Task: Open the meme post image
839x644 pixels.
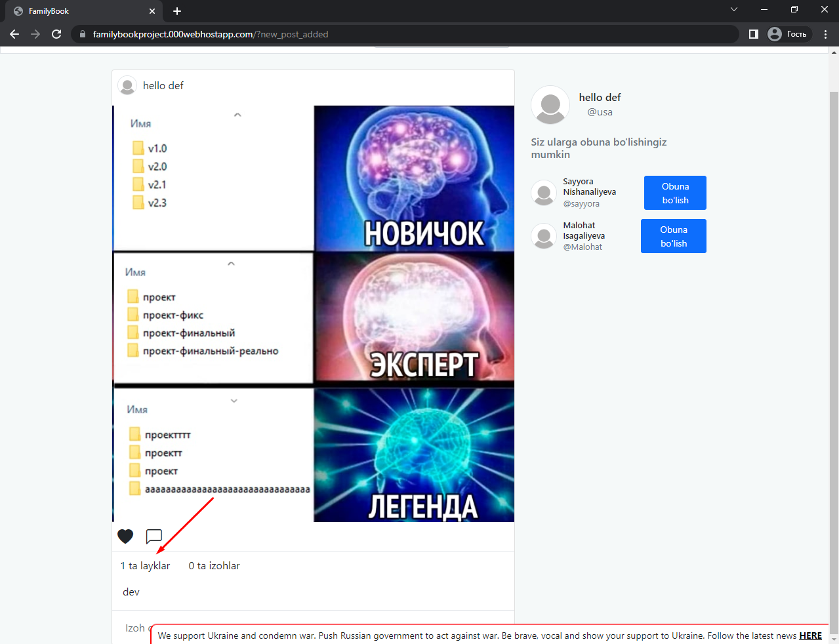Action: coord(314,313)
